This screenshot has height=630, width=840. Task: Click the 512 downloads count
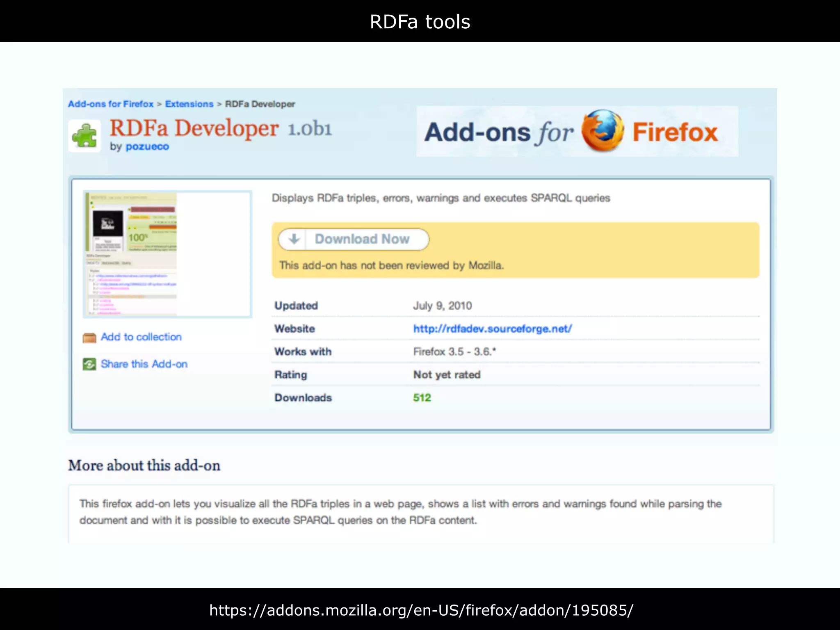point(422,397)
